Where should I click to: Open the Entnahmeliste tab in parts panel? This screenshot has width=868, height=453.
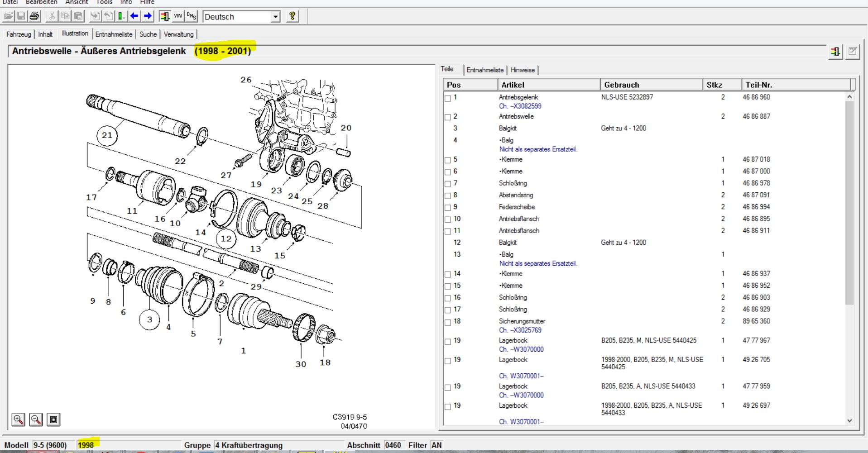485,70
